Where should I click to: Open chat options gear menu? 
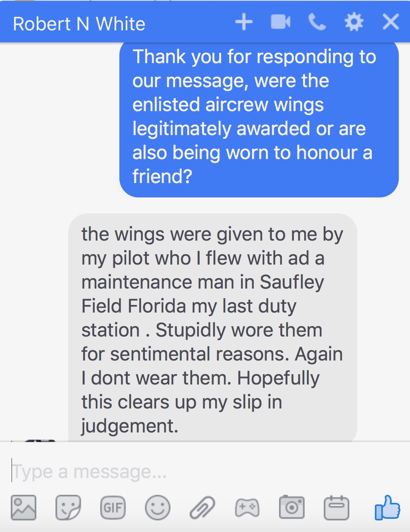pyautogui.click(x=354, y=22)
